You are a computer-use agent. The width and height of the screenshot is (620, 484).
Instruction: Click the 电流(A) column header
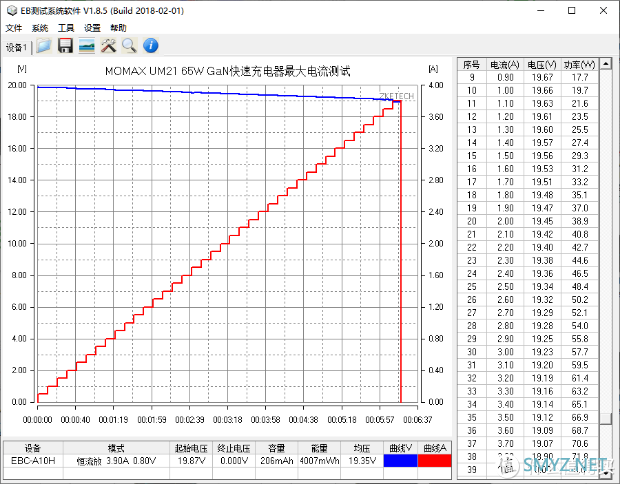pyautogui.click(x=505, y=64)
